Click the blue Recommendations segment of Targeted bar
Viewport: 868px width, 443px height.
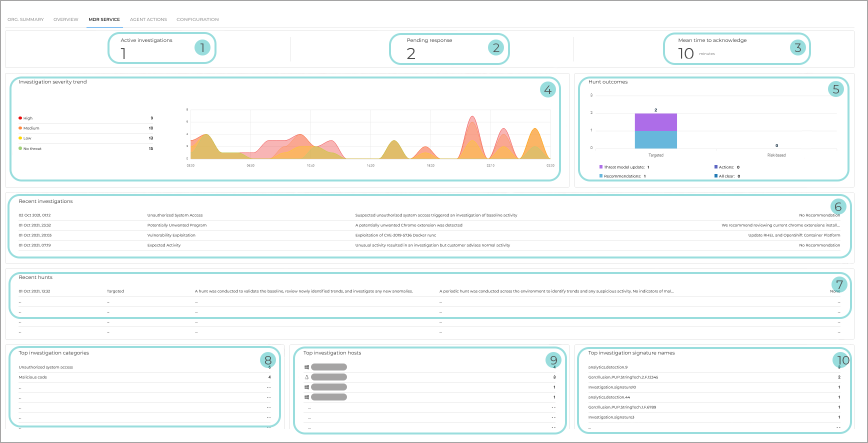pos(655,139)
